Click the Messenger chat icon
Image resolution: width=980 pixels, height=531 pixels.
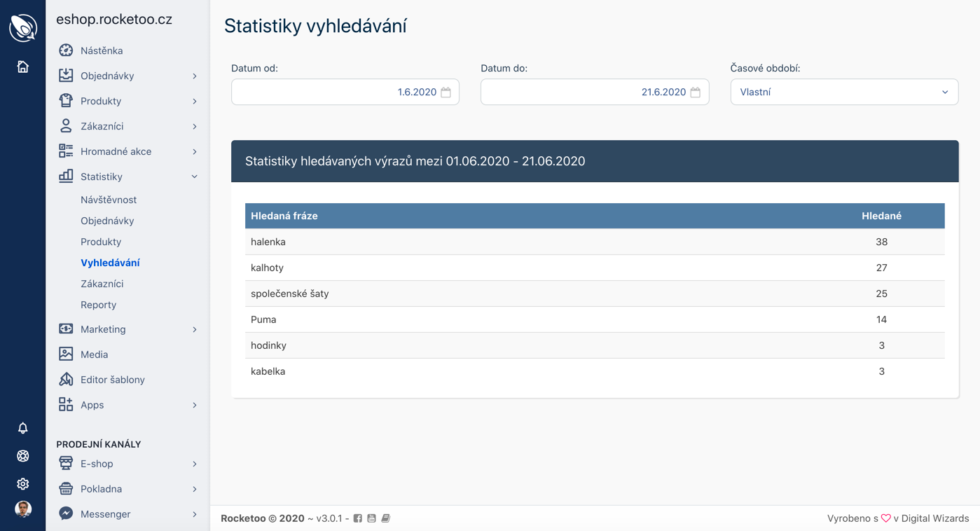[x=66, y=514]
